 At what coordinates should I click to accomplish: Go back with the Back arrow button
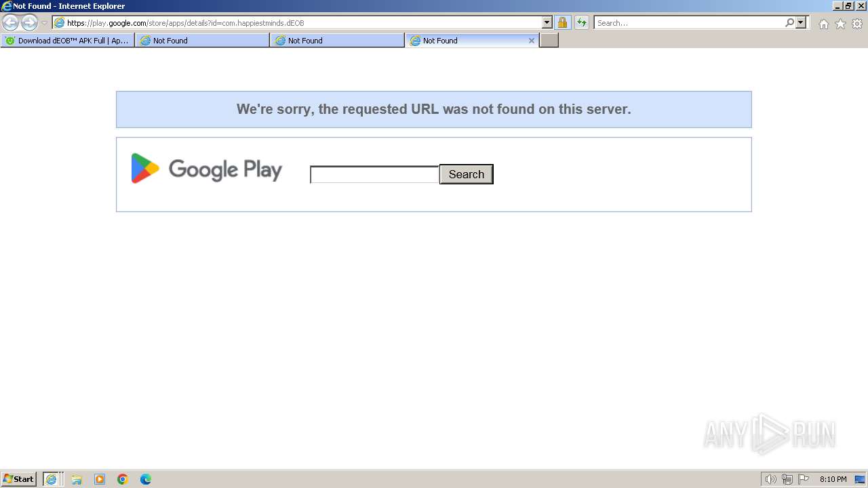tap(10, 22)
